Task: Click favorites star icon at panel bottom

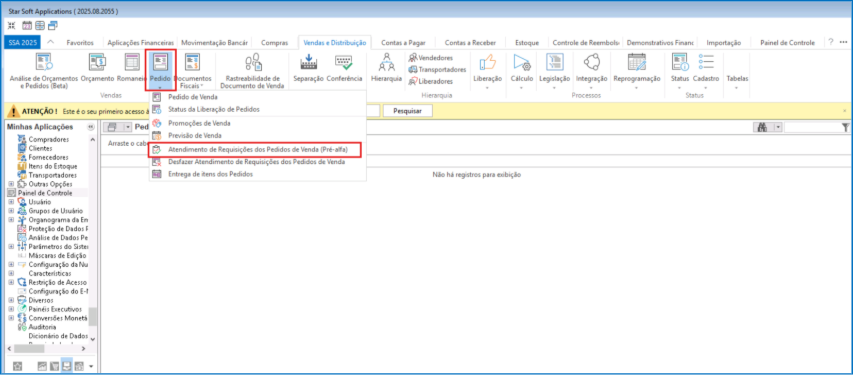Action: (17, 366)
